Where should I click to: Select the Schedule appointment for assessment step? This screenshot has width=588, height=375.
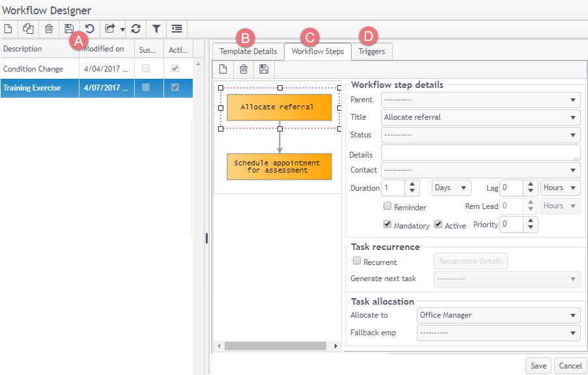[279, 167]
